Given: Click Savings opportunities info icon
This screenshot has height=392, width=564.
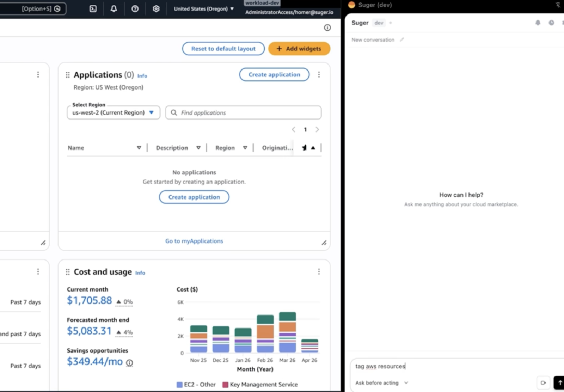Looking at the screenshot, I should coord(130,363).
